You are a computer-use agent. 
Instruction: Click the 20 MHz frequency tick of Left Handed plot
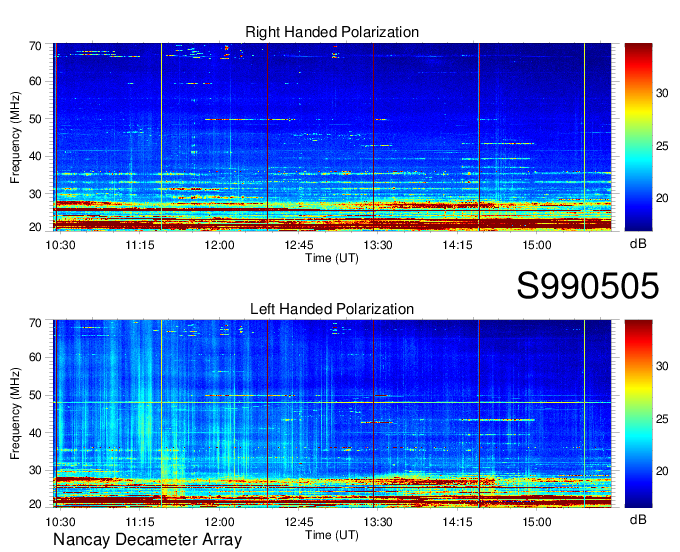35,504
